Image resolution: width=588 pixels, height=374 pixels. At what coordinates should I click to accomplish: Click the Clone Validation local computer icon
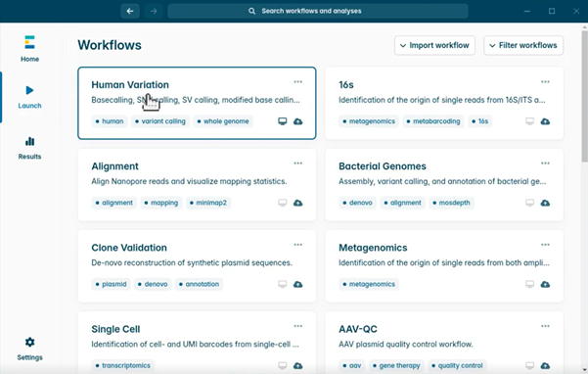click(x=283, y=284)
